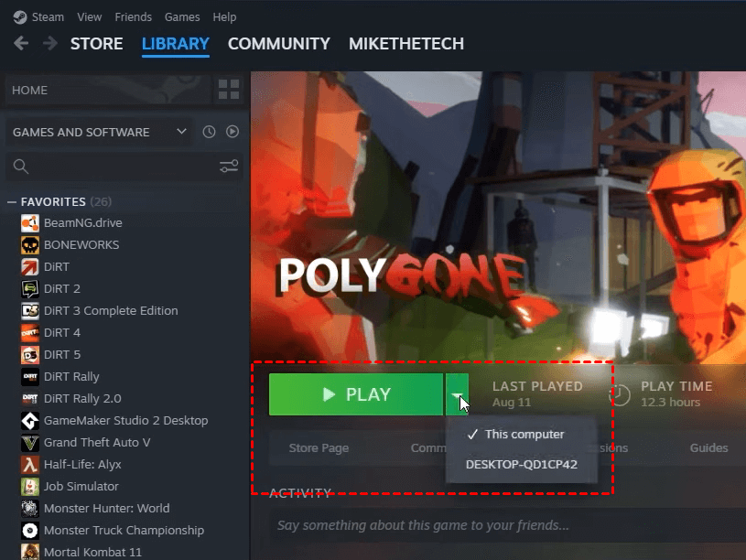
Task: Click the POLYGONE hero banner image
Action: [498, 218]
